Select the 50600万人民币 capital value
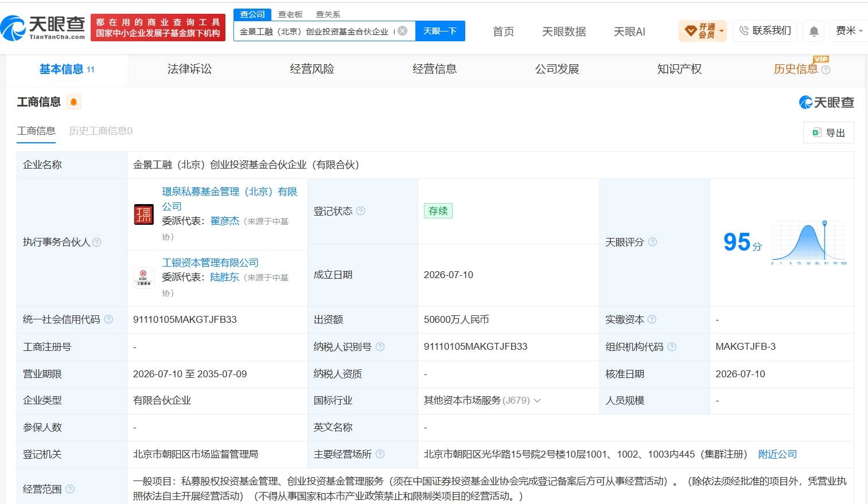868x504 pixels. pos(457,319)
